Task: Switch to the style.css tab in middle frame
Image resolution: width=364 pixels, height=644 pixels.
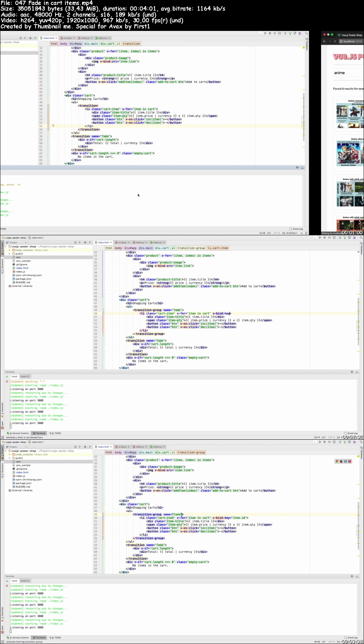Action: (x=157, y=242)
